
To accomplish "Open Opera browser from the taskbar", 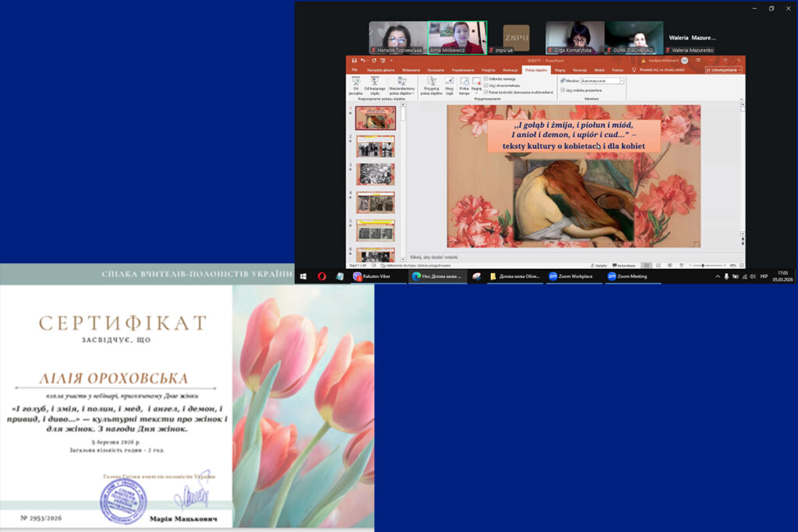I will pos(322,276).
